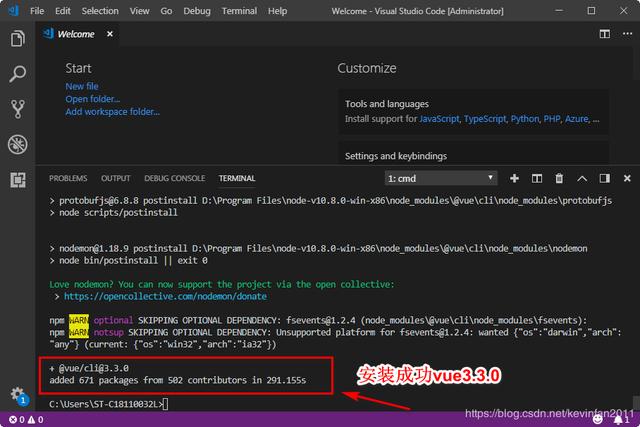Viewport: 640px width, 427px height.
Task: Open the Search view in activity bar
Action: [x=18, y=74]
